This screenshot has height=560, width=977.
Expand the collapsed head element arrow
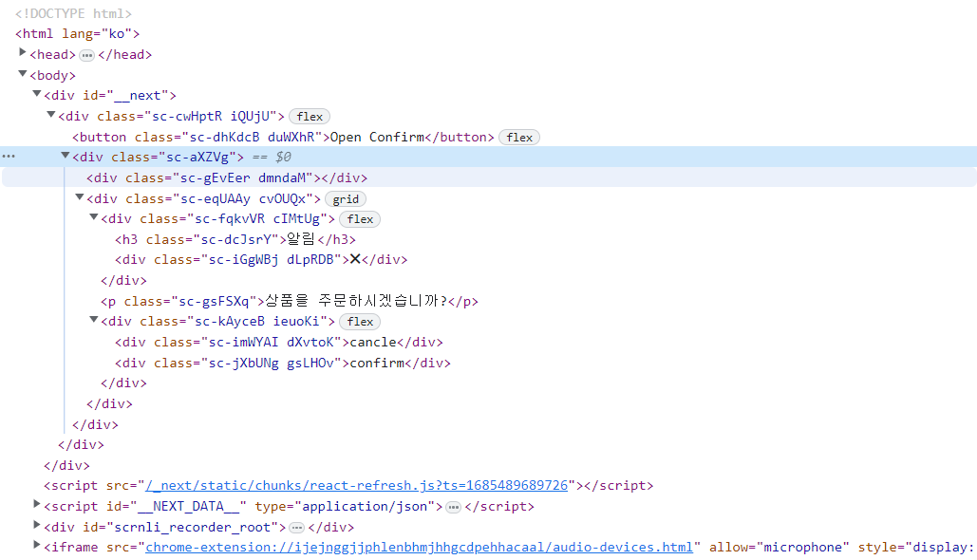point(23,52)
